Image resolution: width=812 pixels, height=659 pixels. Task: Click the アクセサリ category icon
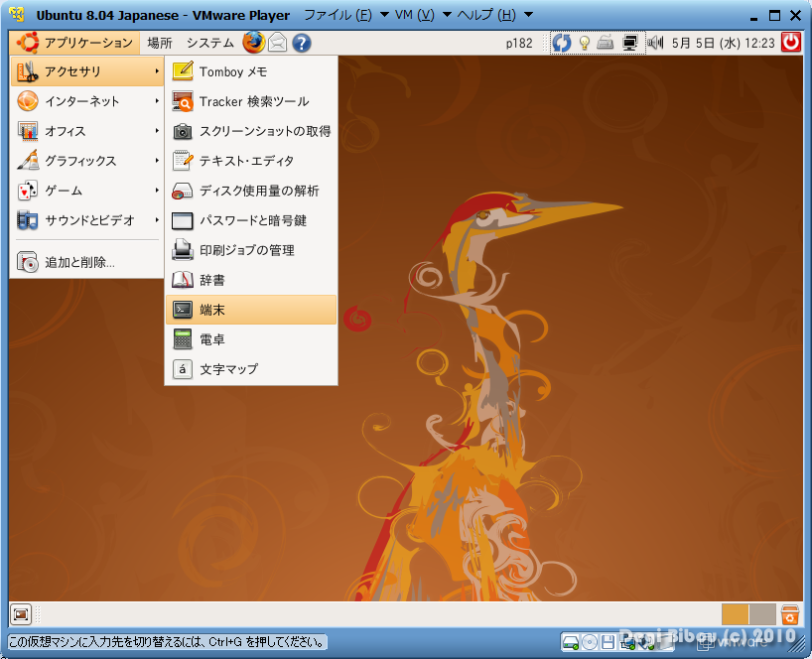(x=28, y=71)
